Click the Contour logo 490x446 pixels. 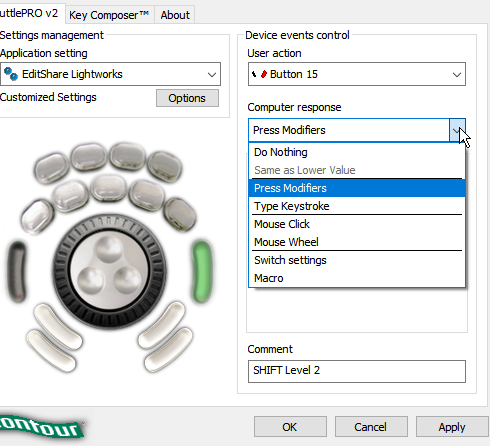(x=42, y=426)
